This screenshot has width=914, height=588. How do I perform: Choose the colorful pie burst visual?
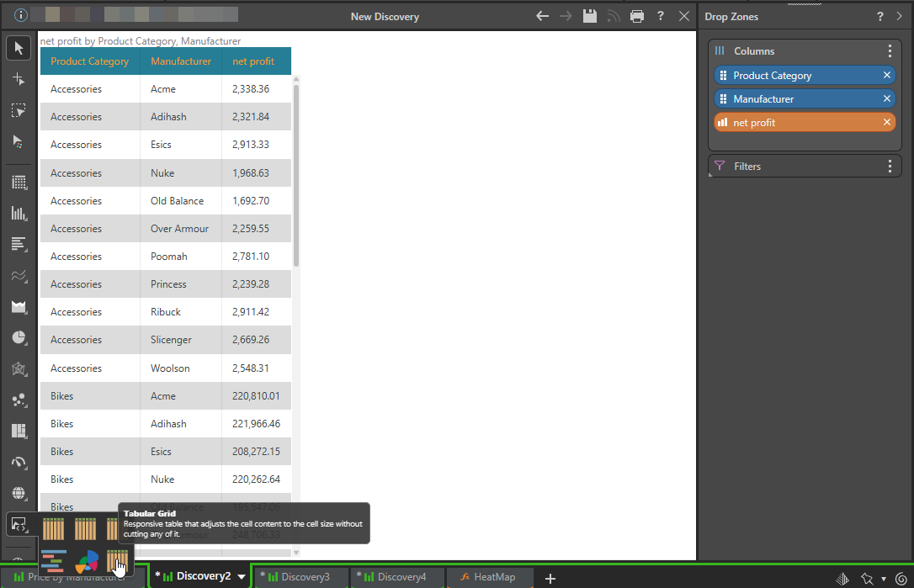pyautogui.click(x=87, y=561)
